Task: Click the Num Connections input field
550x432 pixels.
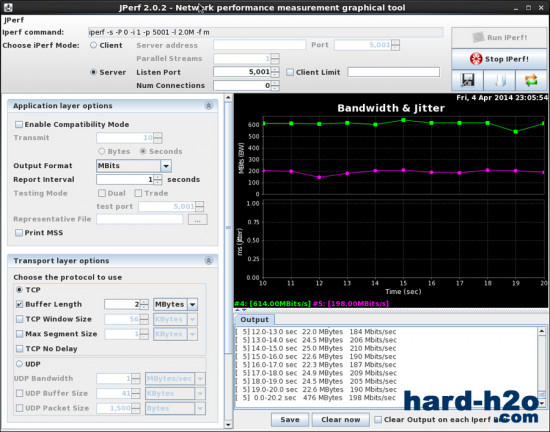Action: (242, 85)
